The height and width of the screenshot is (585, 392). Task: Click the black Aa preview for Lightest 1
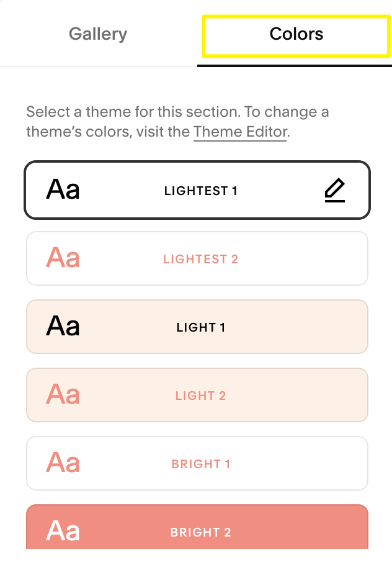click(x=63, y=190)
